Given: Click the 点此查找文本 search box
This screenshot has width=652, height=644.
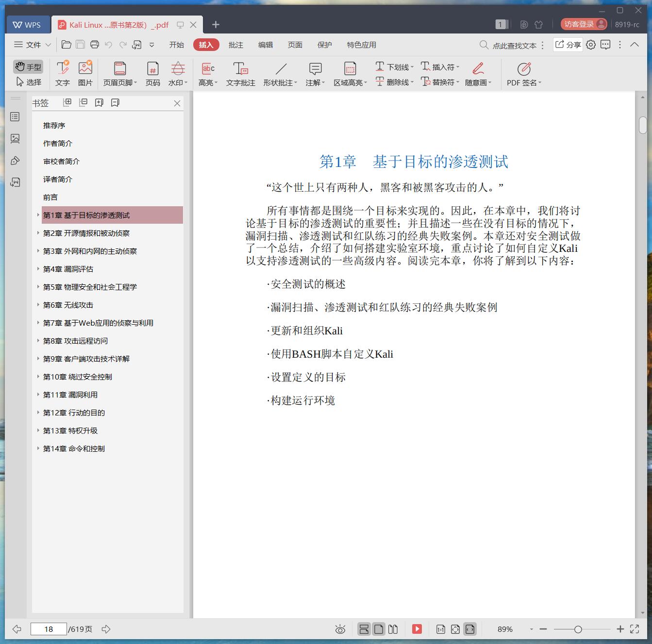Looking at the screenshot, I should click(x=508, y=45).
